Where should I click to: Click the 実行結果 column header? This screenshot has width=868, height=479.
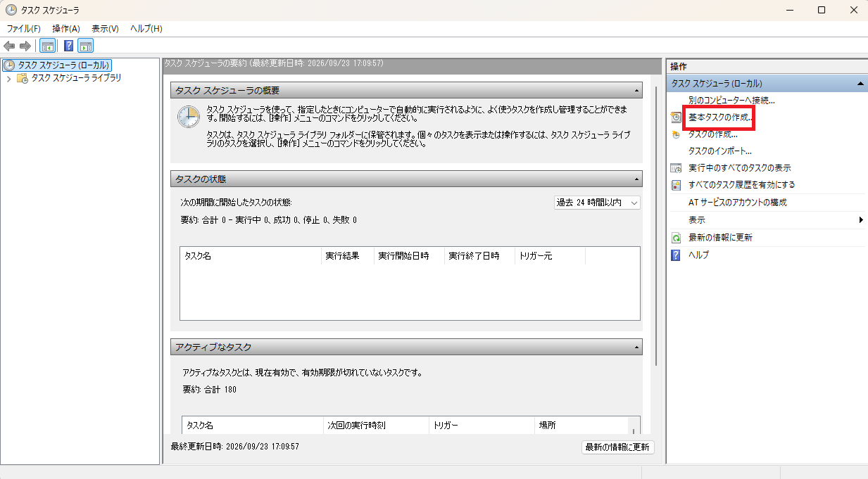coord(347,256)
